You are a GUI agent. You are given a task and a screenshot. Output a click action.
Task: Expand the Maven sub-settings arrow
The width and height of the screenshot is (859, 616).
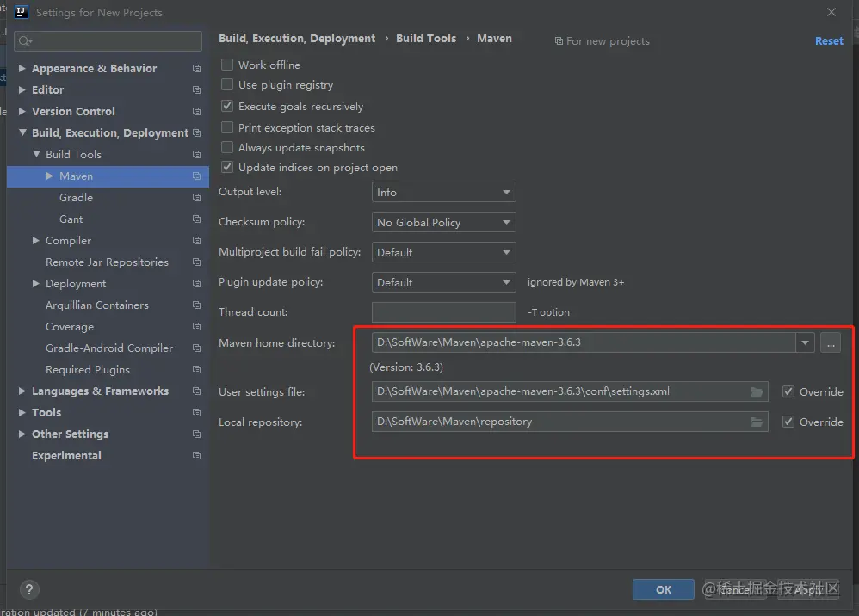pos(49,176)
